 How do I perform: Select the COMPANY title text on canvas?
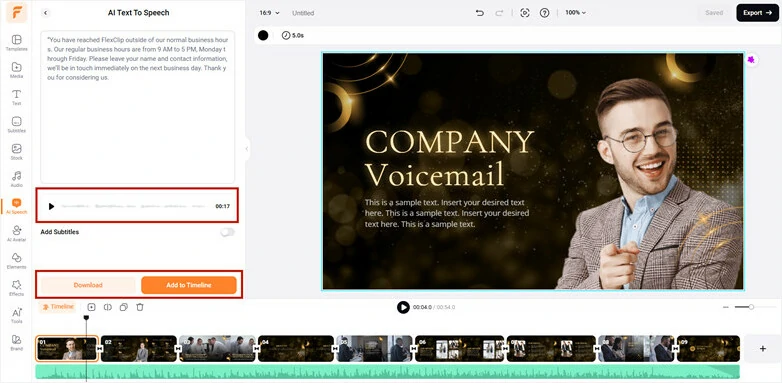click(x=450, y=142)
